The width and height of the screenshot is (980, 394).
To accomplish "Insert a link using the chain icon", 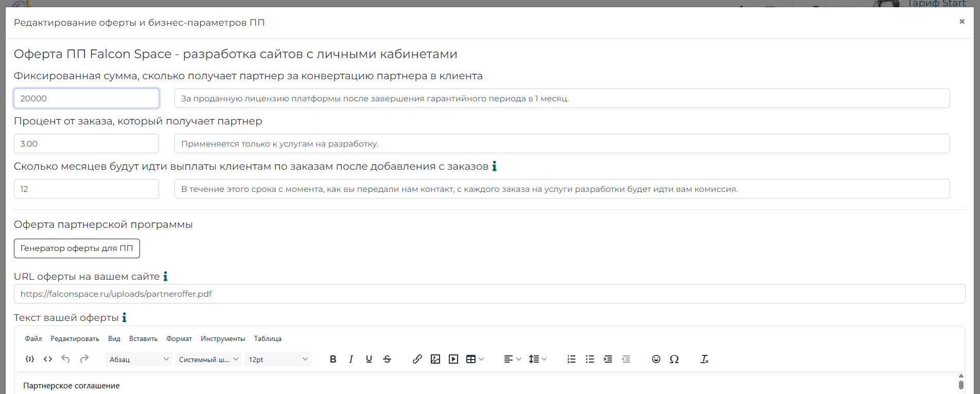I will (417, 360).
